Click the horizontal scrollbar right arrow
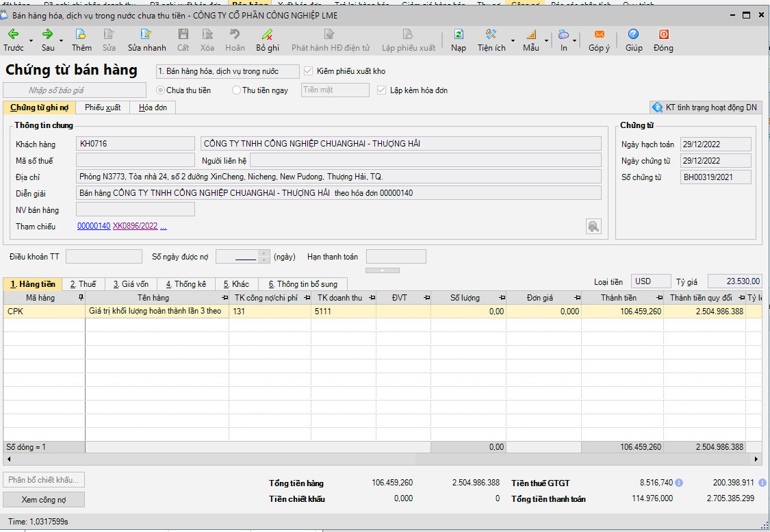The height and width of the screenshot is (532, 770). (756, 459)
